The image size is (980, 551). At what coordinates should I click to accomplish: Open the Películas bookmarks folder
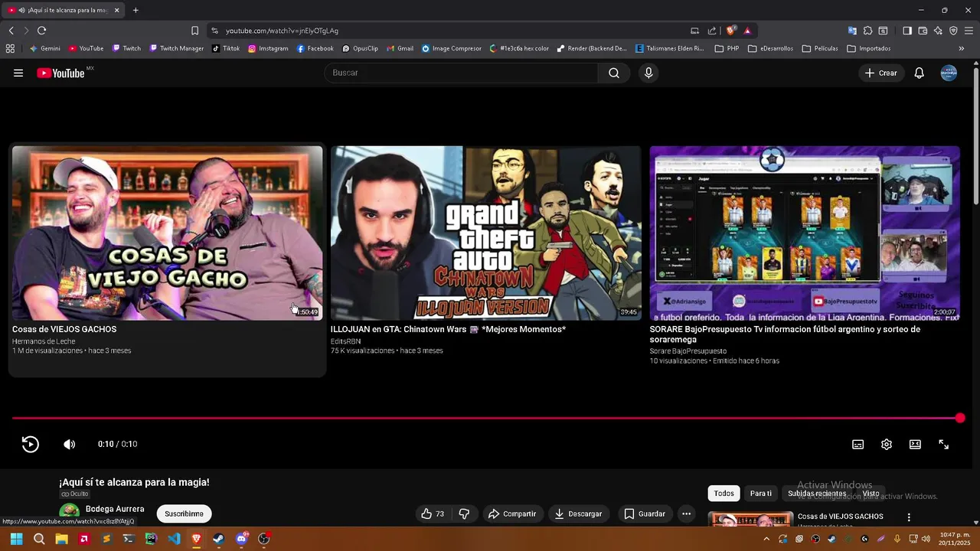819,48
